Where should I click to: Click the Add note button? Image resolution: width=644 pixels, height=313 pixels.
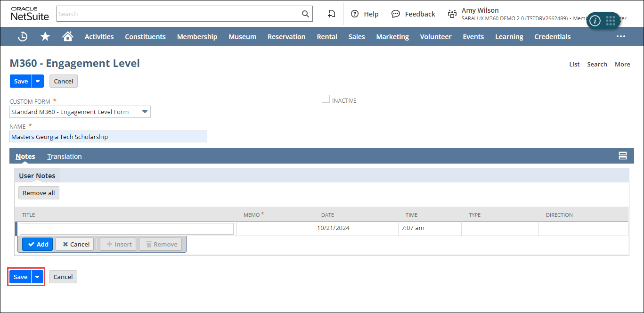click(x=38, y=244)
